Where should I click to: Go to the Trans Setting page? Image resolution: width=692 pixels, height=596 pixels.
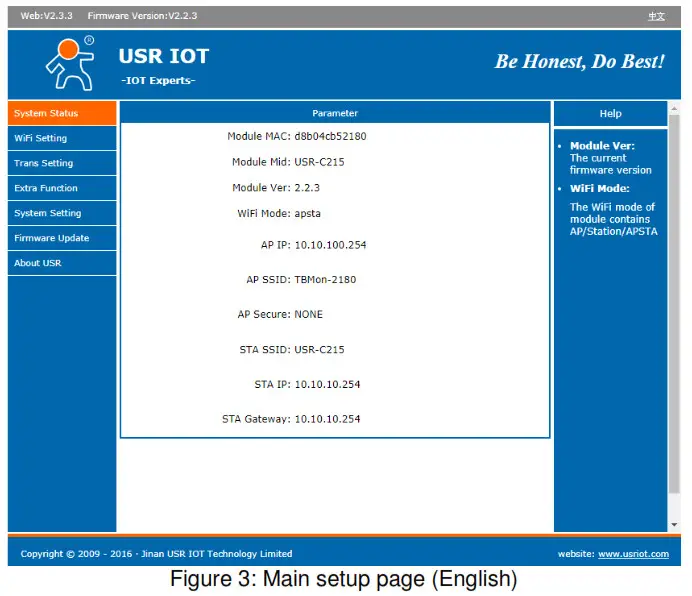tap(62, 163)
